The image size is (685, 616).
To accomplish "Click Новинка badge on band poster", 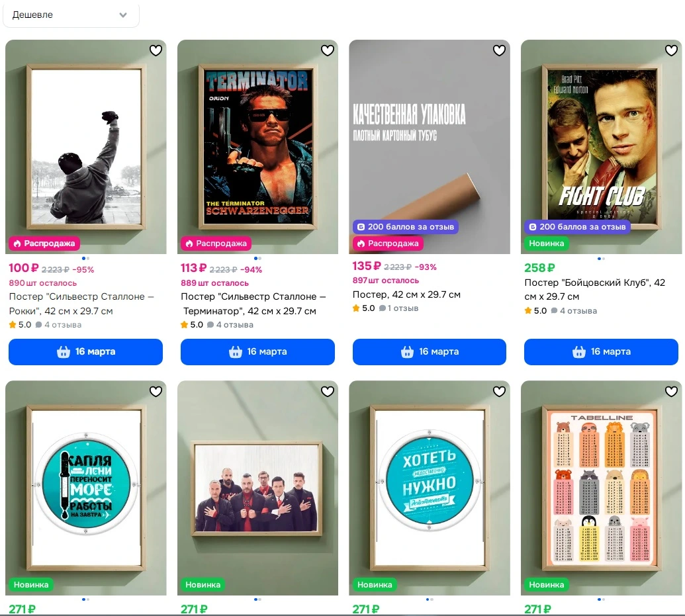I will tap(203, 584).
